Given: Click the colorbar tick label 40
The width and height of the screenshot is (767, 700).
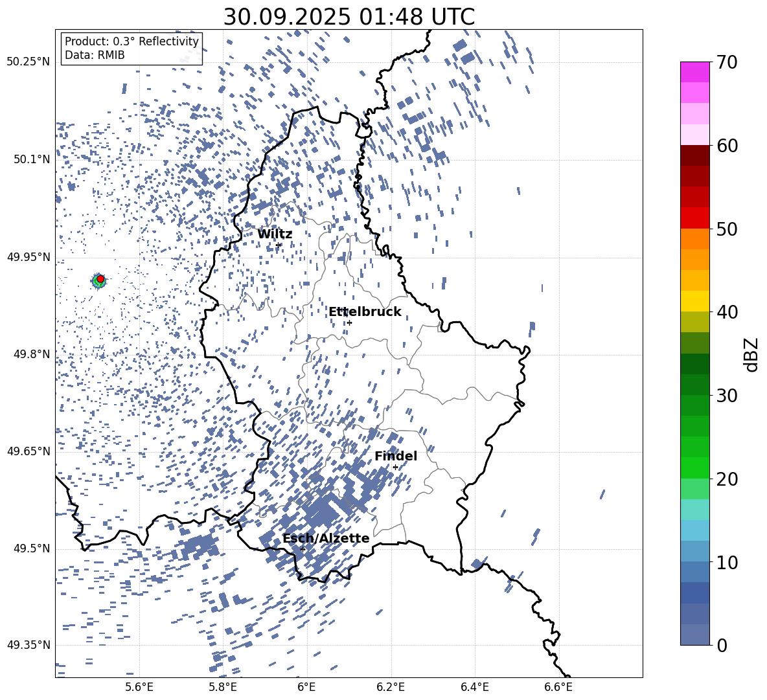Looking at the screenshot, I should coord(727,312).
